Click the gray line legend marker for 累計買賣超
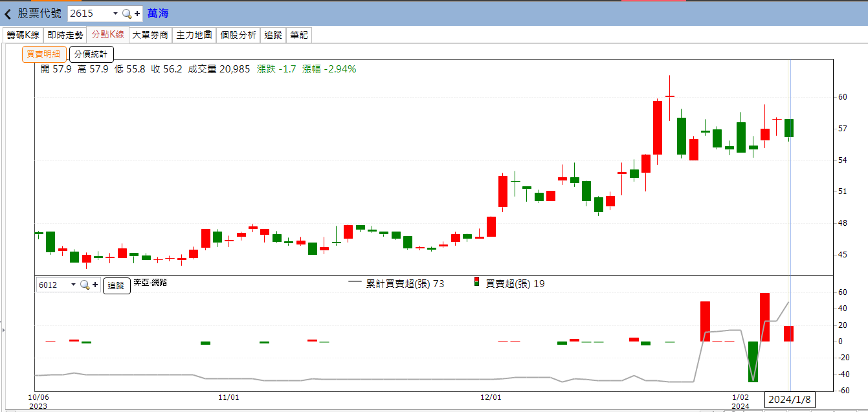 pyautogui.click(x=355, y=283)
